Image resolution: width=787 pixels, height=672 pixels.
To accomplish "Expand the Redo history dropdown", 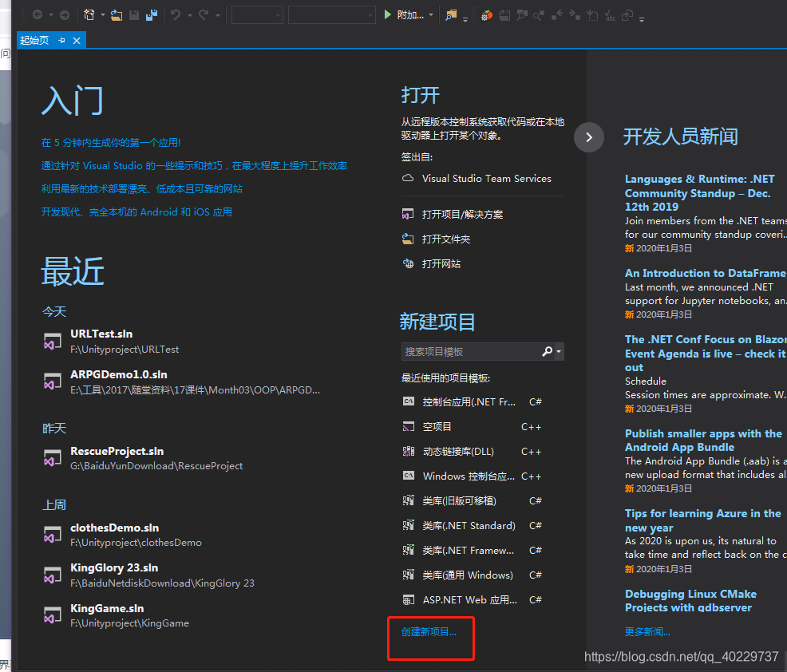I will click(x=218, y=15).
